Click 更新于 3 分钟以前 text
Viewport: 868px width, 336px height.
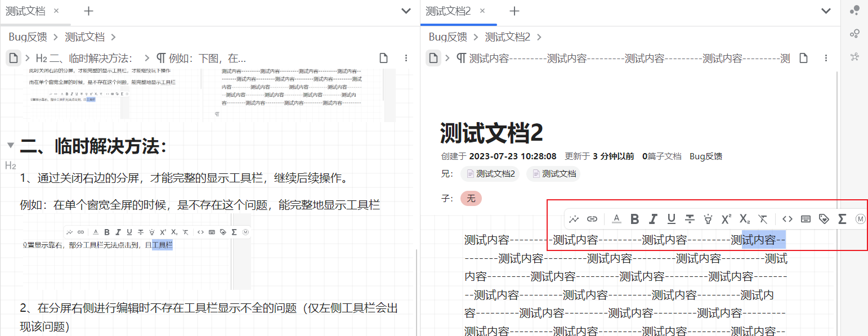click(599, 156)
